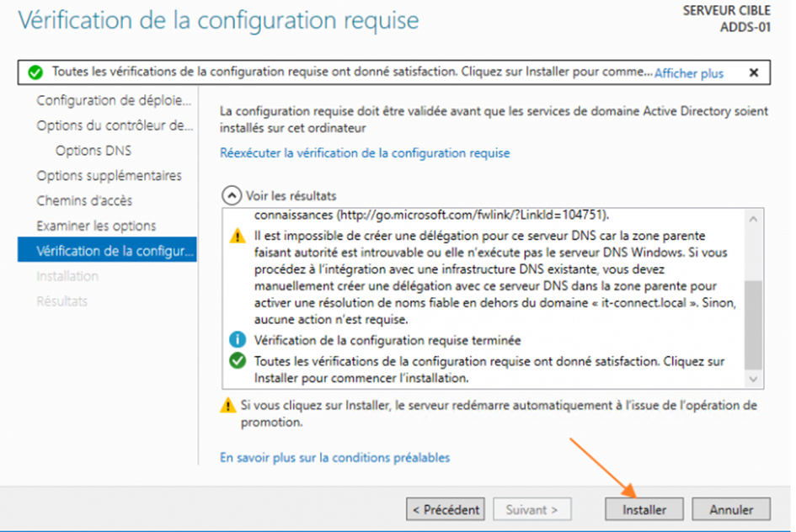Open En savoir plus sur la conditions préalables

pyautogui.click(x=334, y=457)
